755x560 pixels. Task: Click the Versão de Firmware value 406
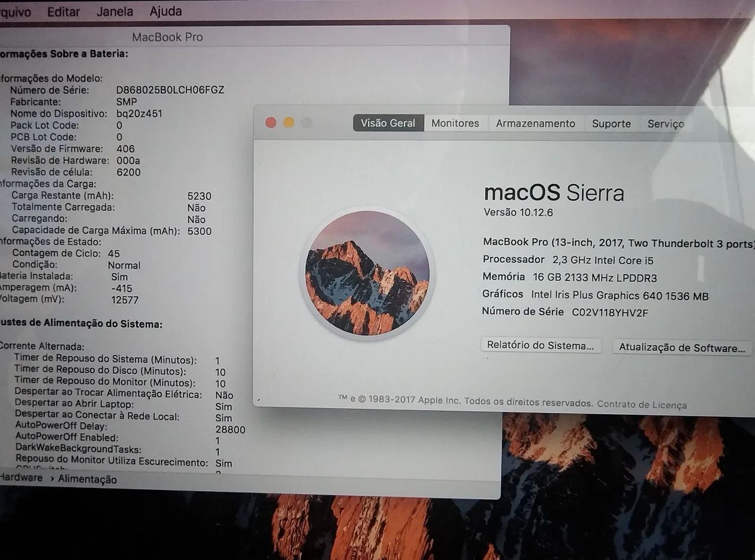click(x=126, y=149)
